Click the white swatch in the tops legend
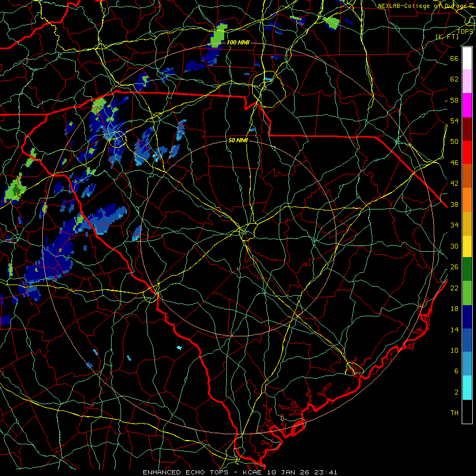Image resolution: width=476 pixels, height=476 pixels. pos(467,58)
